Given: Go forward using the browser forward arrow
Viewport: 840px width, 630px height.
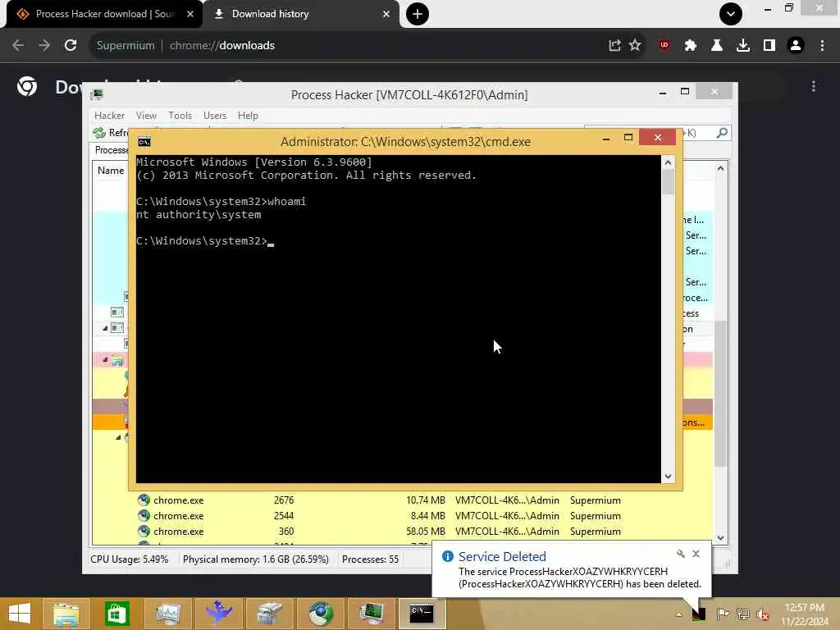Looking at the screenshot, I should pyautogui.click(x=44, y=46).
